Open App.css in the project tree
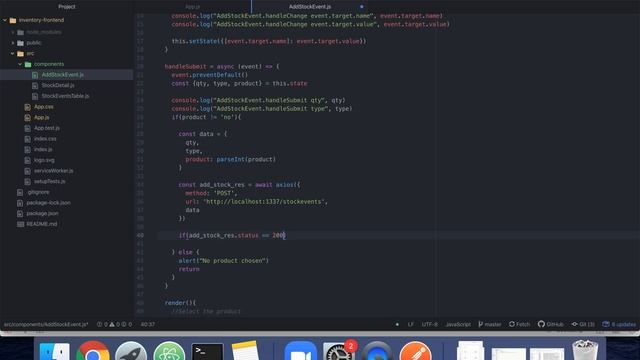The height and width of the screenshot is (360, 640). click(43, 107)
